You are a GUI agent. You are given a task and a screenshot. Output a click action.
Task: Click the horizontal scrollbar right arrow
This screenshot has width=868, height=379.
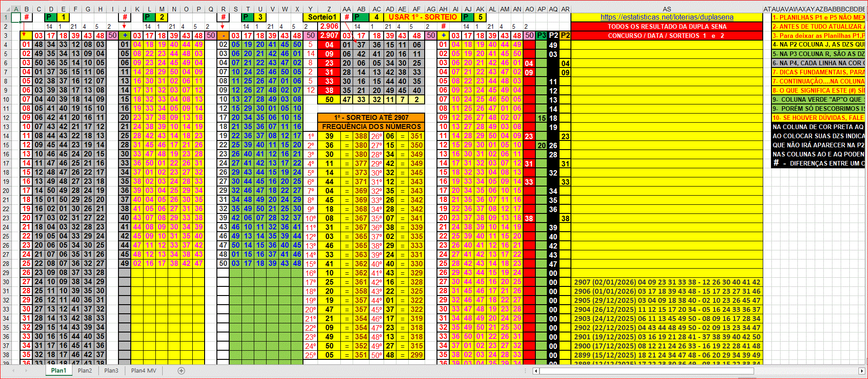tap(862, 371)
